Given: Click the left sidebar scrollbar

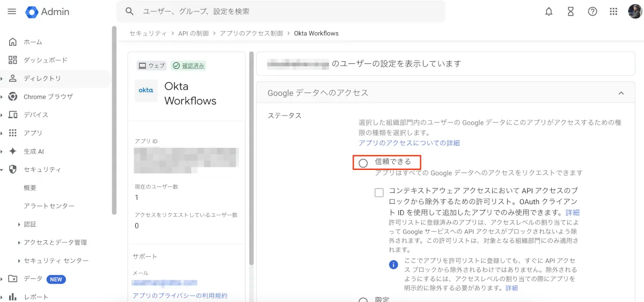Looking at the screenshot, I should tap(114, 121).
